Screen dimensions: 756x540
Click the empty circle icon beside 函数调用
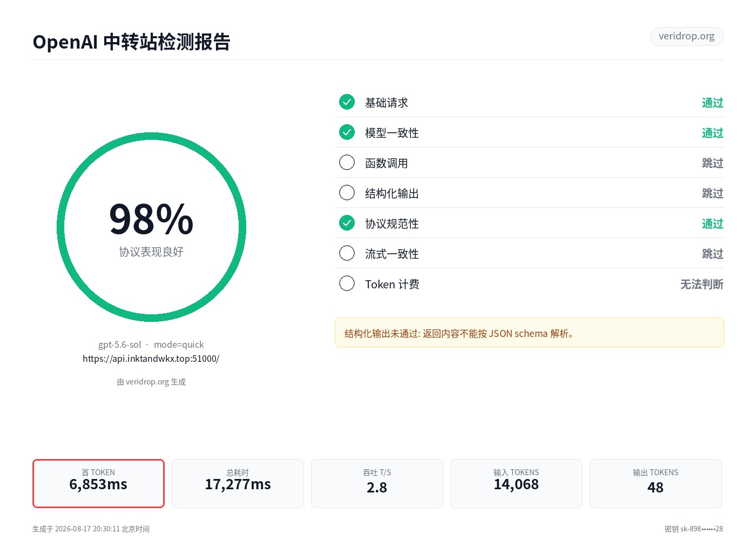[x=347, y=162]
